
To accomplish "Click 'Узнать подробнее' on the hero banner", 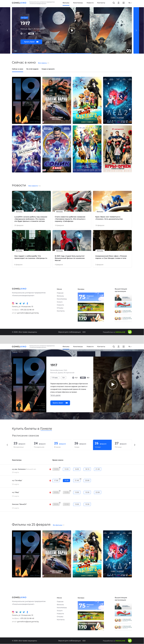I will click(53, 42).
